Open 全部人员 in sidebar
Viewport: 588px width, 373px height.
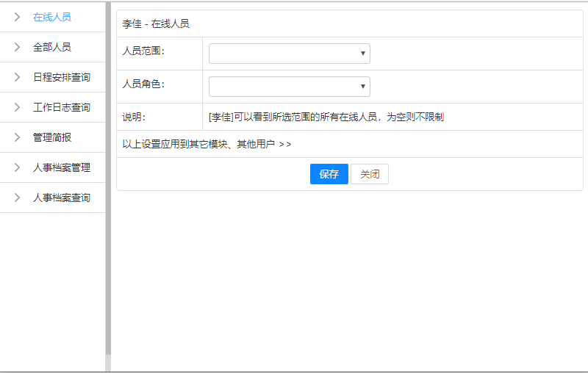point(52,47)
